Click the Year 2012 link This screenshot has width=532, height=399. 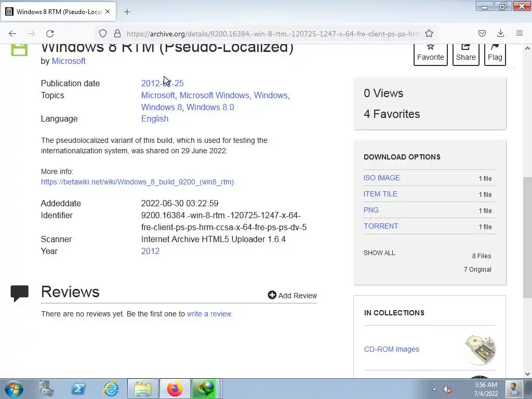[x=150, y=251]
